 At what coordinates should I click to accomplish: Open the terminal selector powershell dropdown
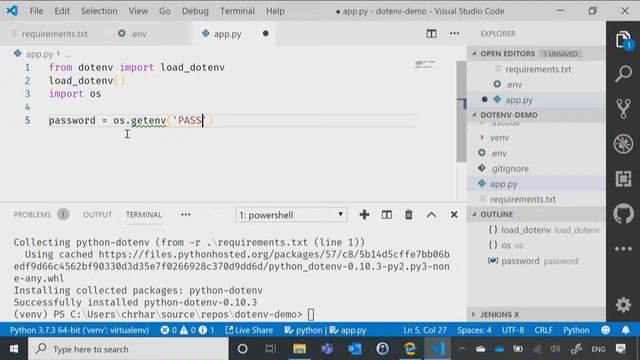point(291,215)
